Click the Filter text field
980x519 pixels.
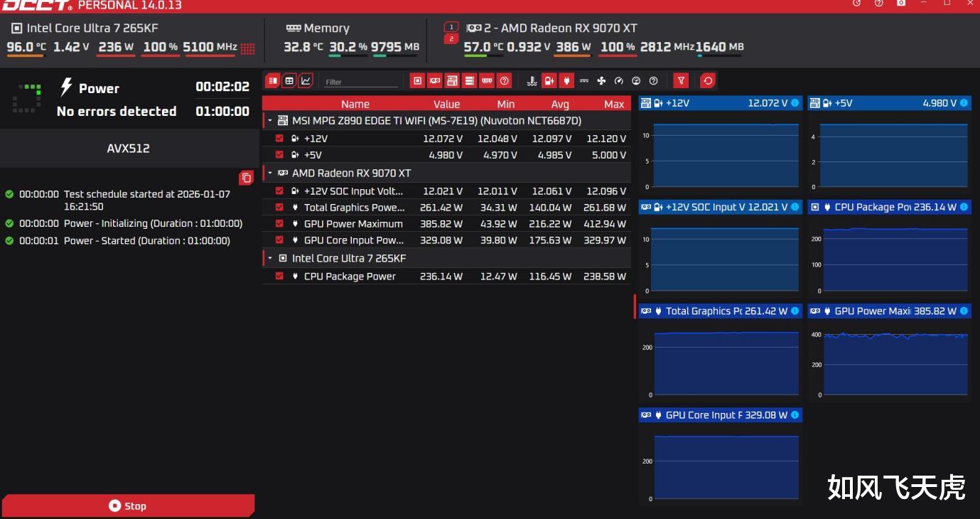[361, 82]
